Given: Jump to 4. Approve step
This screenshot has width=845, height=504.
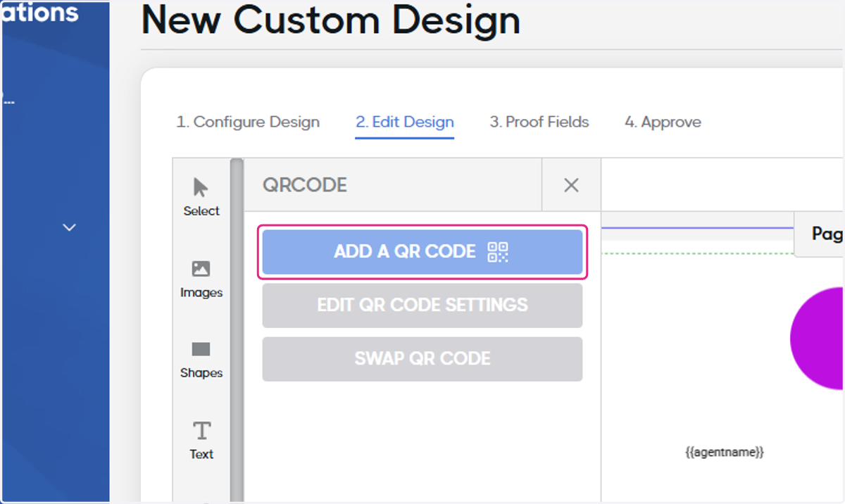Looking at the screenshot, I should coord(663,122).
